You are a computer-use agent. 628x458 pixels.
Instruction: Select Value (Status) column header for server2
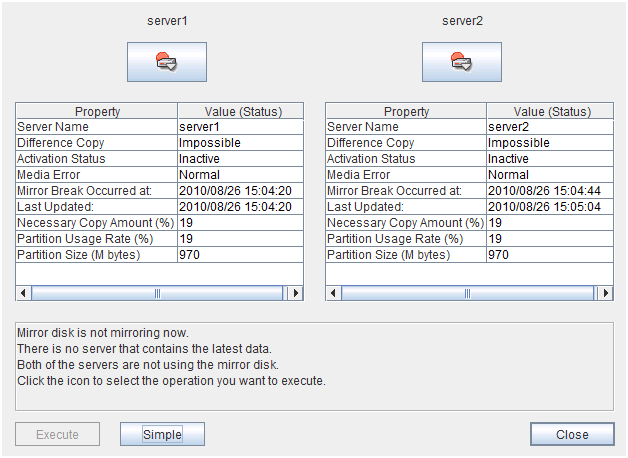550,111
